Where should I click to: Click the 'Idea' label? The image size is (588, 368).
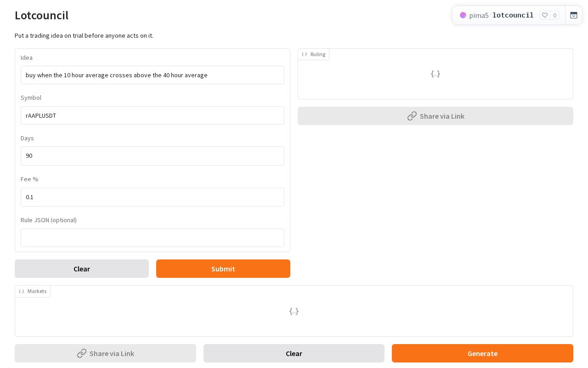click(27, 57)
